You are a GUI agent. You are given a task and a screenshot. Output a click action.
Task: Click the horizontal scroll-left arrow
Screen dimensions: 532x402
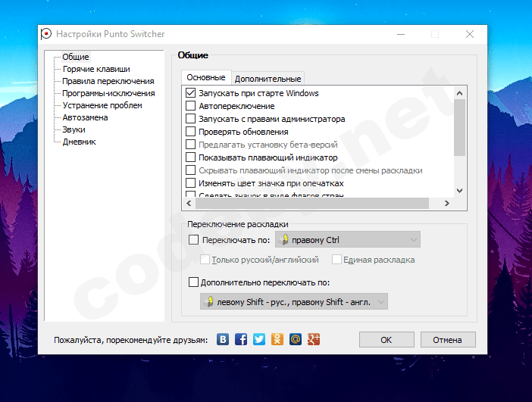click(x=189, y=203)
